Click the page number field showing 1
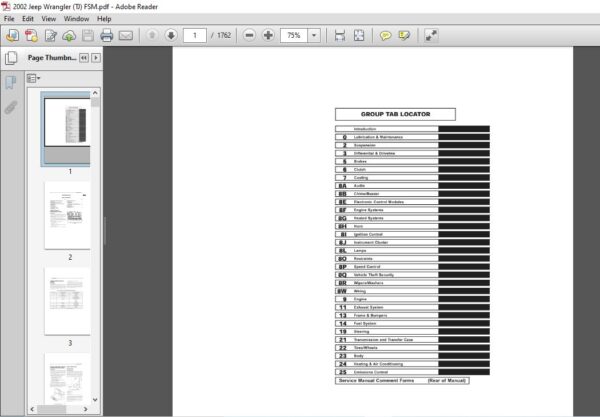The image size is (600, 417). point(195,36)
